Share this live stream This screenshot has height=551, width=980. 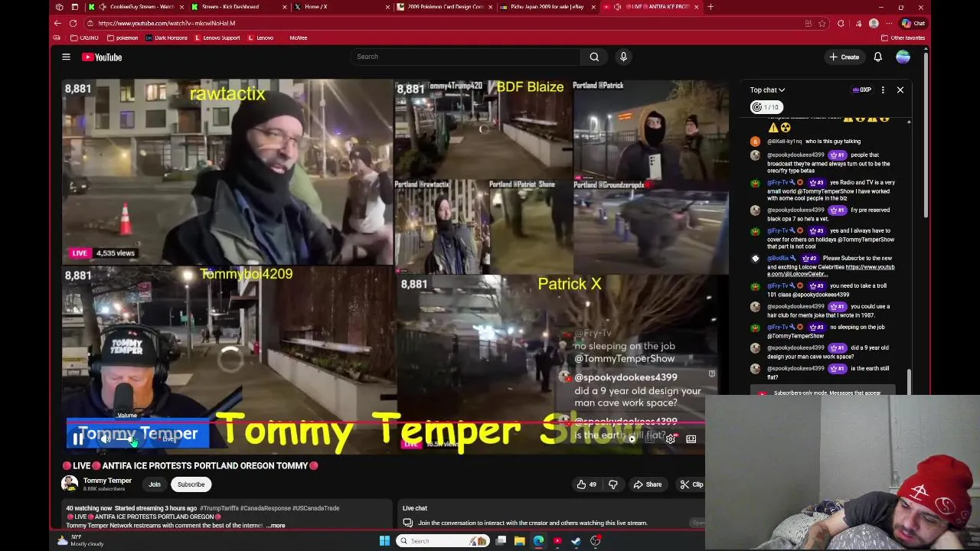coord(648,484)
